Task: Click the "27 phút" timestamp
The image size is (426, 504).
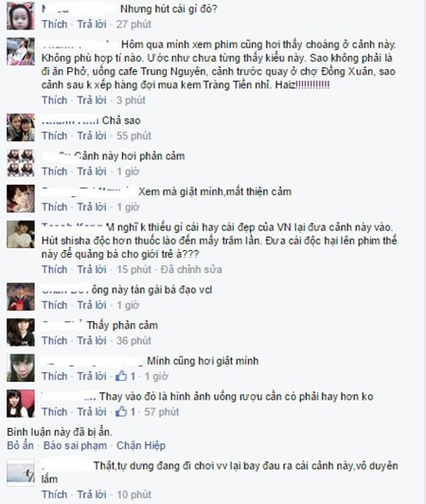Action: coord(133,24)
